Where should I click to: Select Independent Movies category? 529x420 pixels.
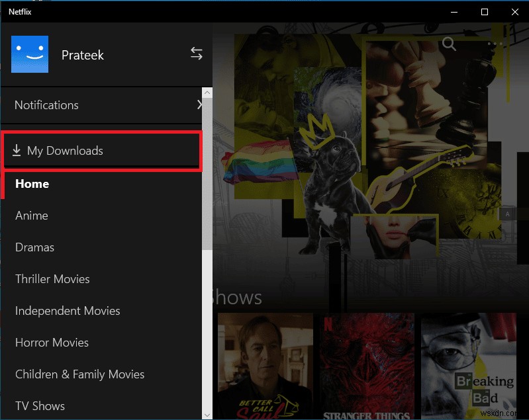[68, 311]
